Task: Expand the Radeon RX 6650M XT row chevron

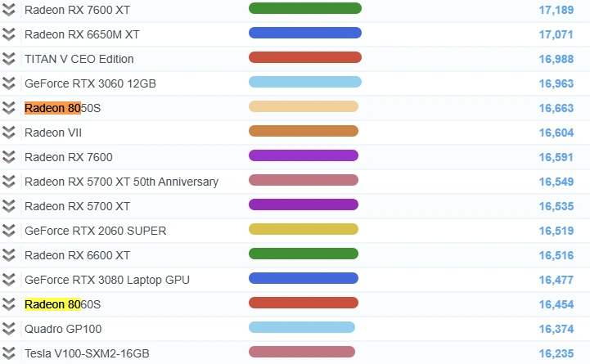Action: coord(9,34)
